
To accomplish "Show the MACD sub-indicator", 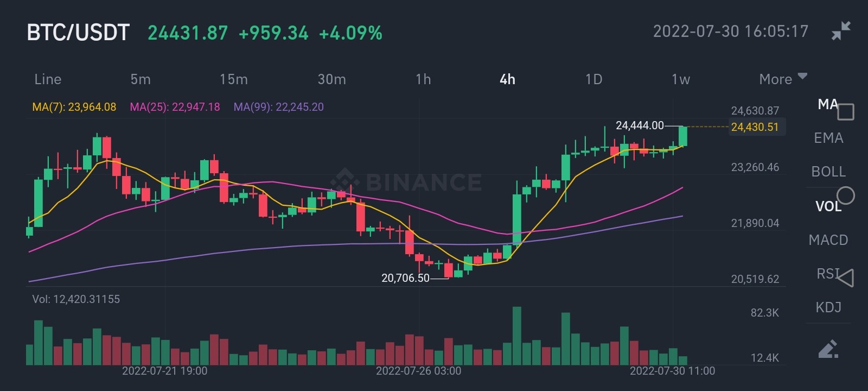I will 828,240.
